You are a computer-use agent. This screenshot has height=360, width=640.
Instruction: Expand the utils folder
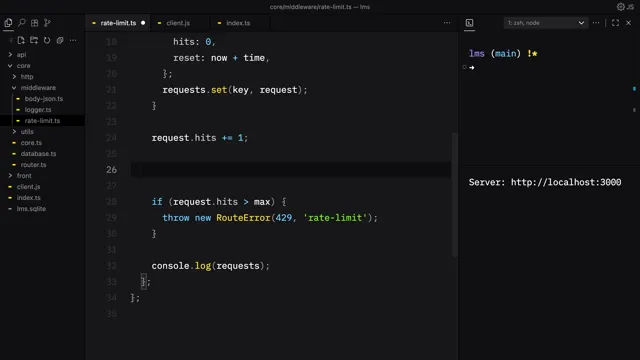coord(27,132)
